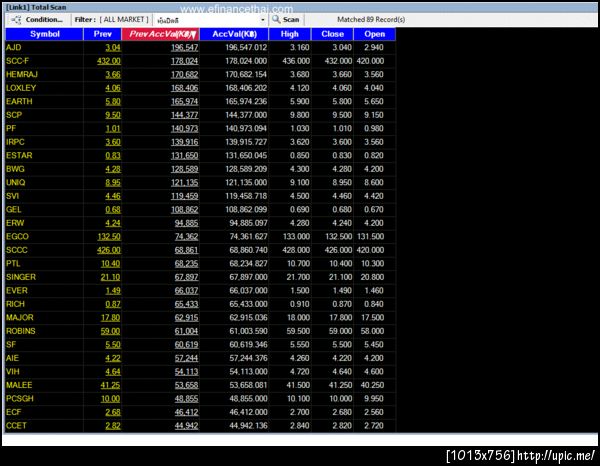
Task: Sort by Prev AccVal column header
Action: [161, 34]
